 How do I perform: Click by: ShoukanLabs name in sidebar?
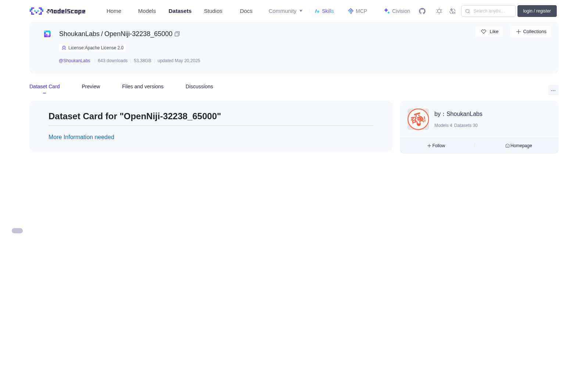(x=458, y=114)
